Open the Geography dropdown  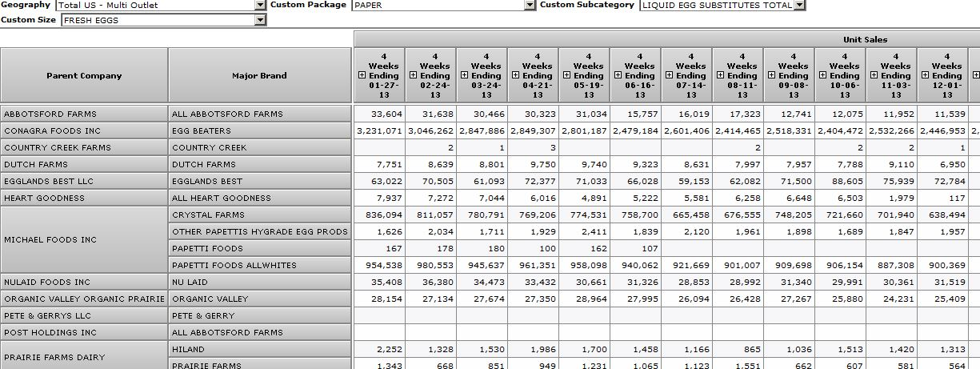click(x=259, y=6)
